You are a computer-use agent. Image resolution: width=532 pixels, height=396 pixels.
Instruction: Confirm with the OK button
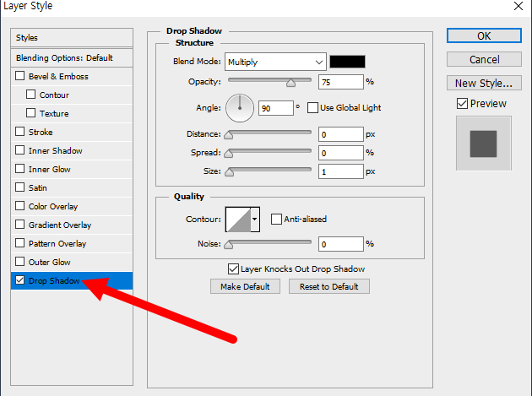coord(484,35)
